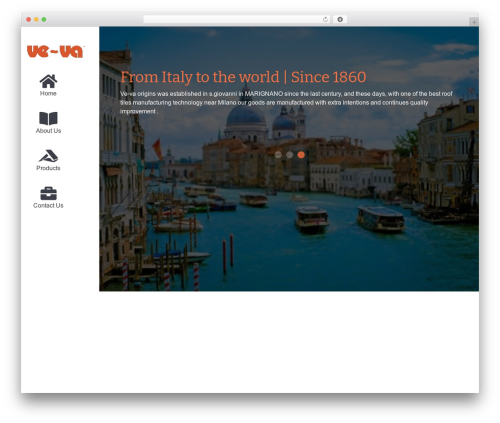The image size is (500, 423).
Task: Show the second slide via slider dot
Action: click(290, 155)
